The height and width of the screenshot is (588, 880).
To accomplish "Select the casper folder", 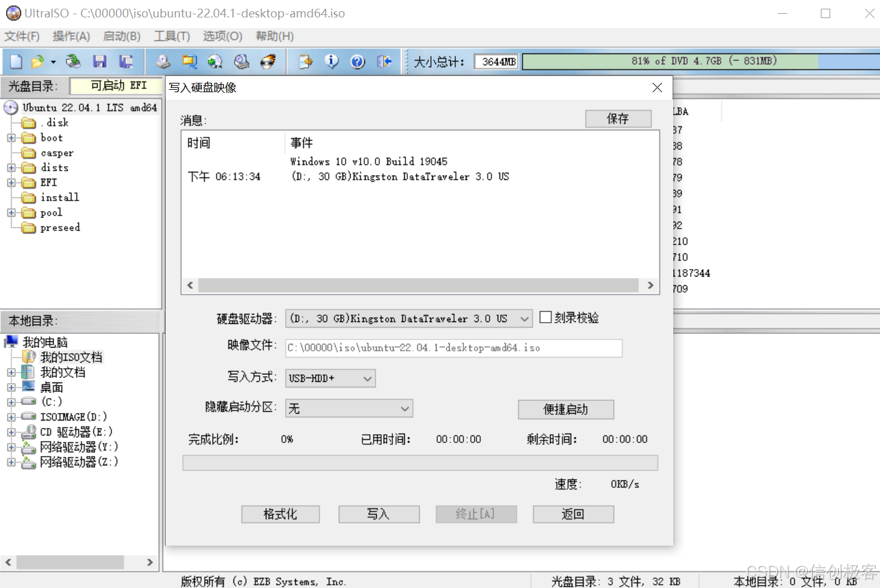I will coord(57,153).
